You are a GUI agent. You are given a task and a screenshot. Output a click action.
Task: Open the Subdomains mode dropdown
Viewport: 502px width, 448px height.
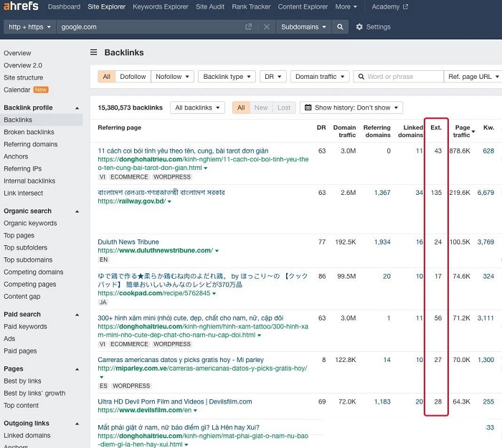pyautogui.click(x=303, y=27)
